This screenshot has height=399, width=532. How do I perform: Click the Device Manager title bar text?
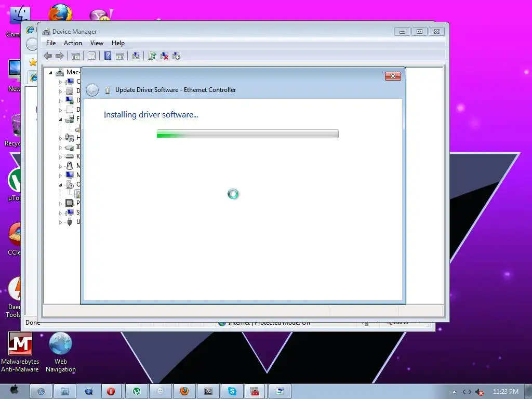pos(75,32)
